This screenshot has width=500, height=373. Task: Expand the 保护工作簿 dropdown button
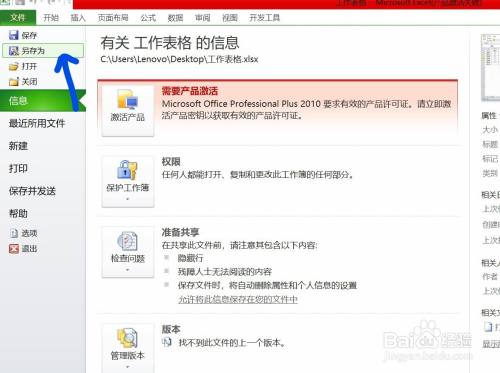click(x=128, y=182)
